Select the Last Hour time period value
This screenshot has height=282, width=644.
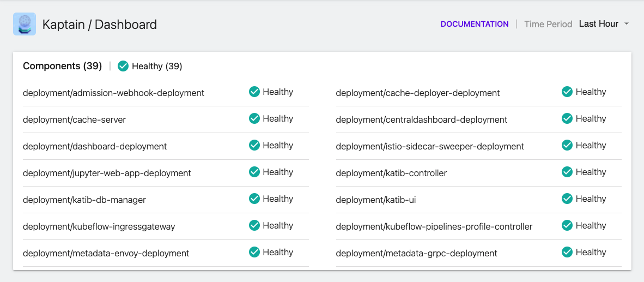598,24
